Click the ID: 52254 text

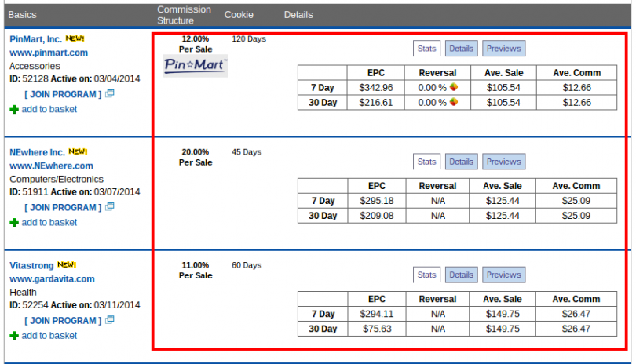29,305
